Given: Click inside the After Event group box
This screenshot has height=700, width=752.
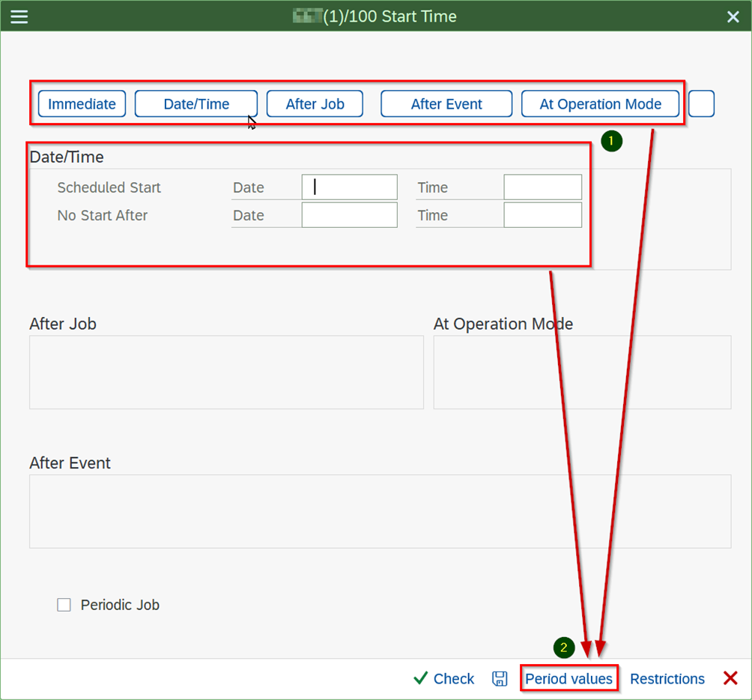Looking at the screenshot, I should point(380,511).
